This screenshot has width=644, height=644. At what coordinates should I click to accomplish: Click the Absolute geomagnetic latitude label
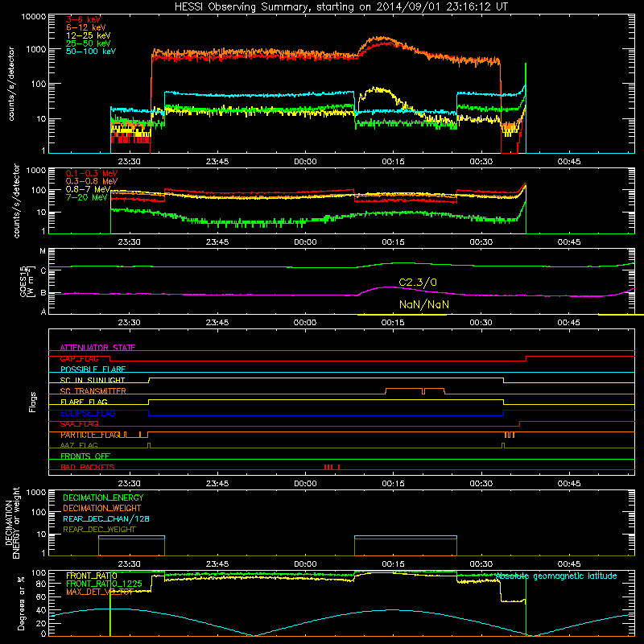tap(556, 576)
